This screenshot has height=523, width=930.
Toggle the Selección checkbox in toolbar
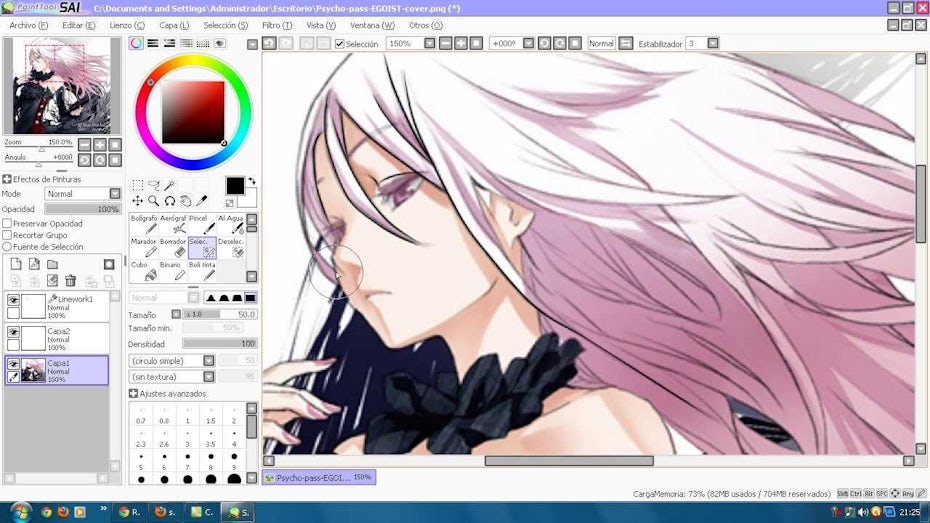(340, 44)
